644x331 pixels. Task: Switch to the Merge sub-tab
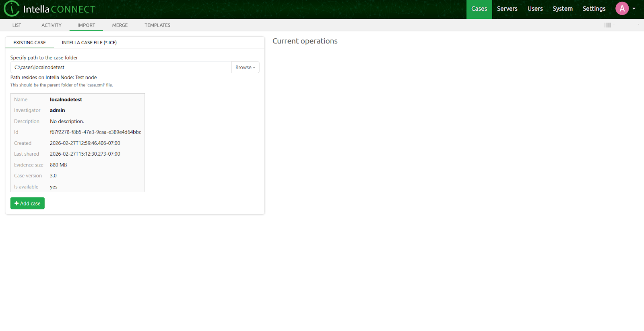120,25
